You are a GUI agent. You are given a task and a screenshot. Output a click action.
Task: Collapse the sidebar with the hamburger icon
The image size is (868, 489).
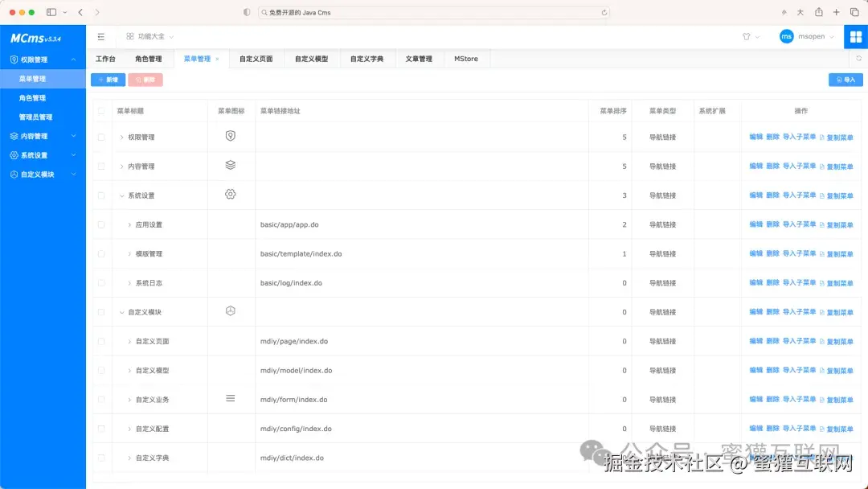pyautogui.click(x=100, y=36)
